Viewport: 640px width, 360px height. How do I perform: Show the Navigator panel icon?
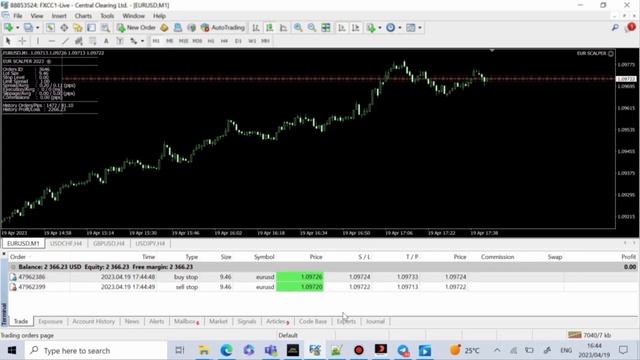pos(78,28)
